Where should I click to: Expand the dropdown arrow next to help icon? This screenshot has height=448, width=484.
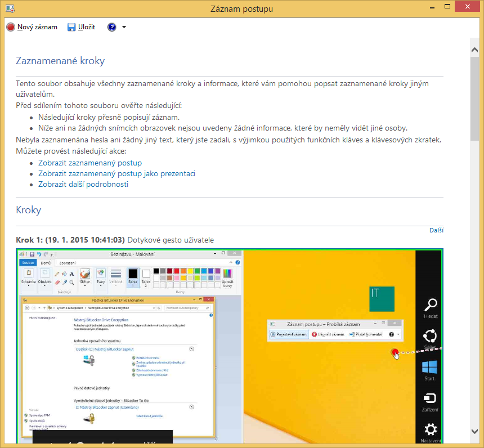(124, 27)
